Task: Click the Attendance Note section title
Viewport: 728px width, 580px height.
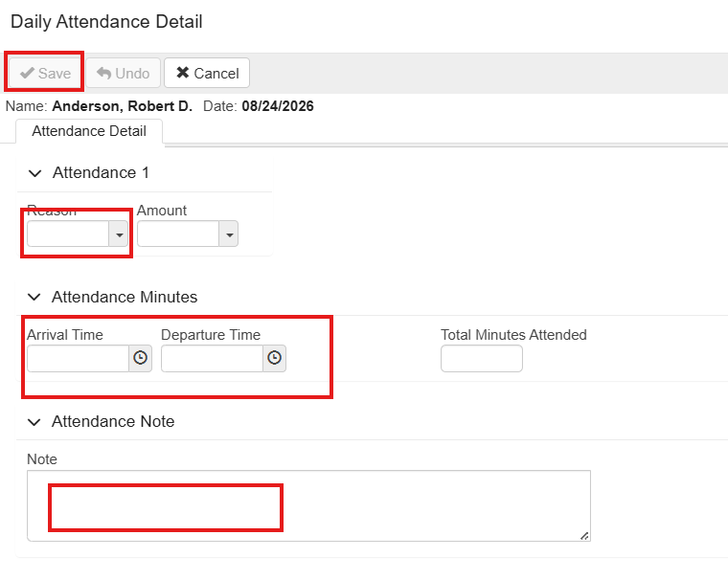Action: tap(113, 421)
